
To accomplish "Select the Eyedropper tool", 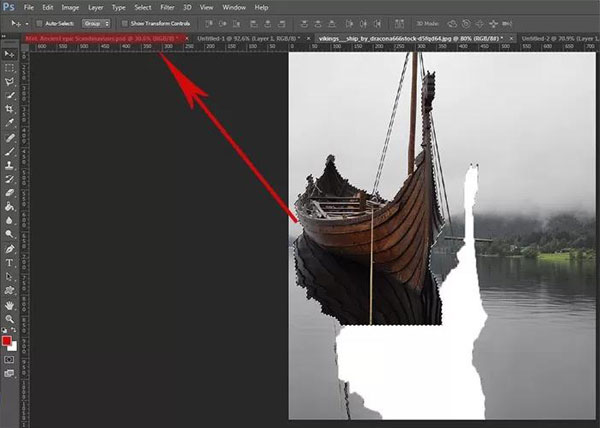I will 9,123.
